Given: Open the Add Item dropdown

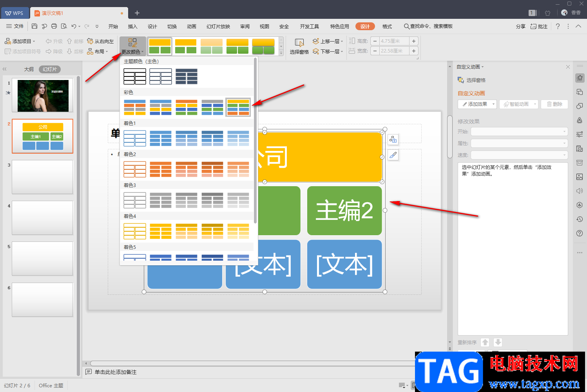Looking at the screenshot, I should point(20,41).
